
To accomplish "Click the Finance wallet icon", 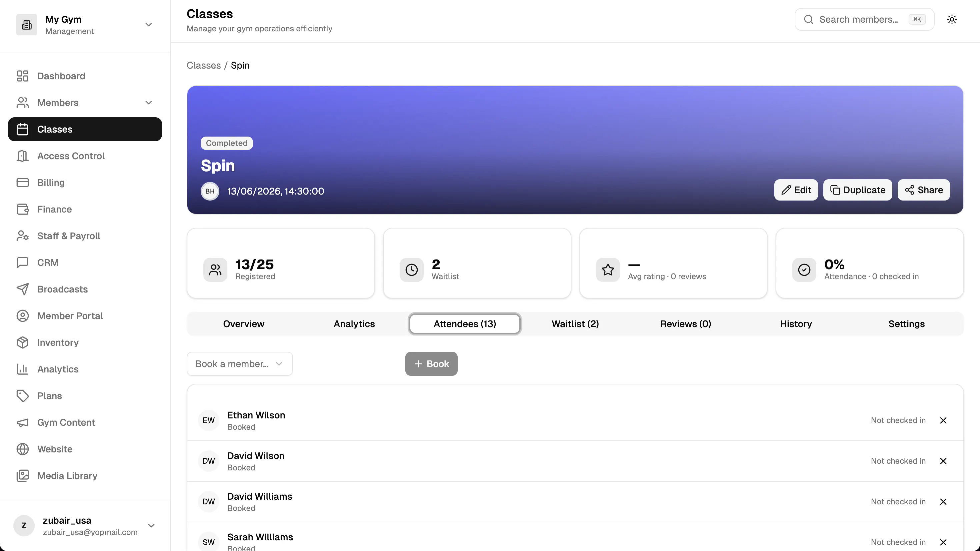I will [22, 209].
